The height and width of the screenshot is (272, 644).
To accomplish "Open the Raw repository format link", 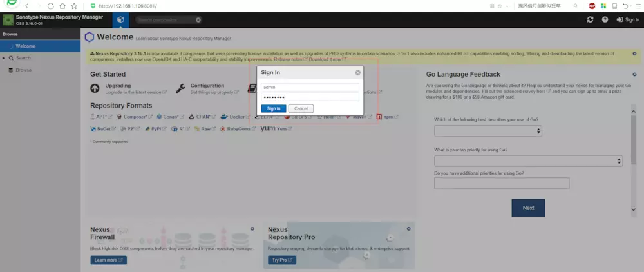I will (x=205, y=129).
